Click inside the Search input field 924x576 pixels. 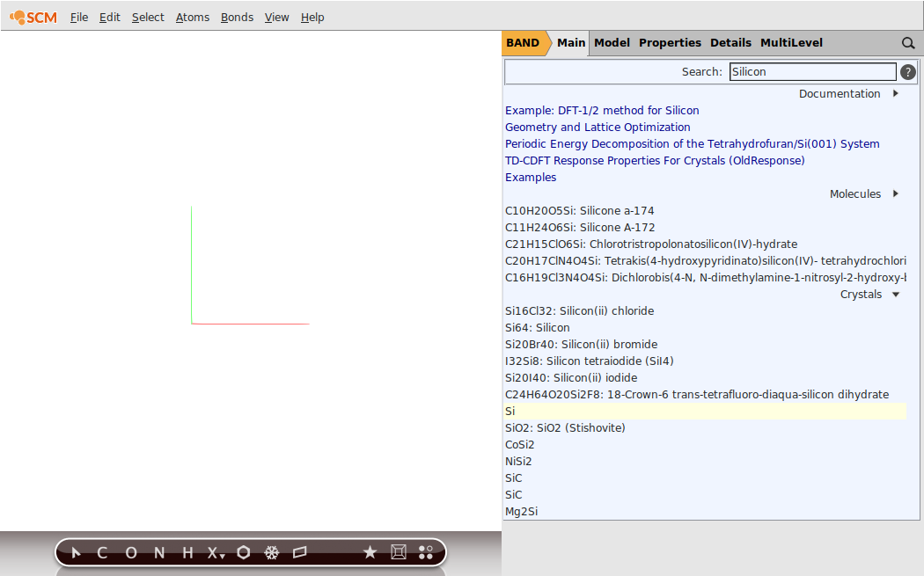[x=810, y=71]
